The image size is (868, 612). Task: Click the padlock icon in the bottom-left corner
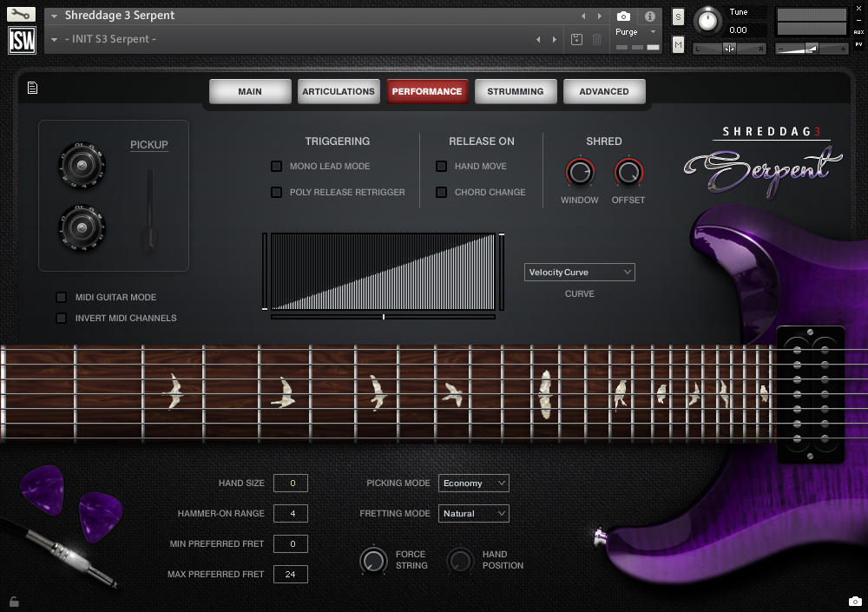13,601
